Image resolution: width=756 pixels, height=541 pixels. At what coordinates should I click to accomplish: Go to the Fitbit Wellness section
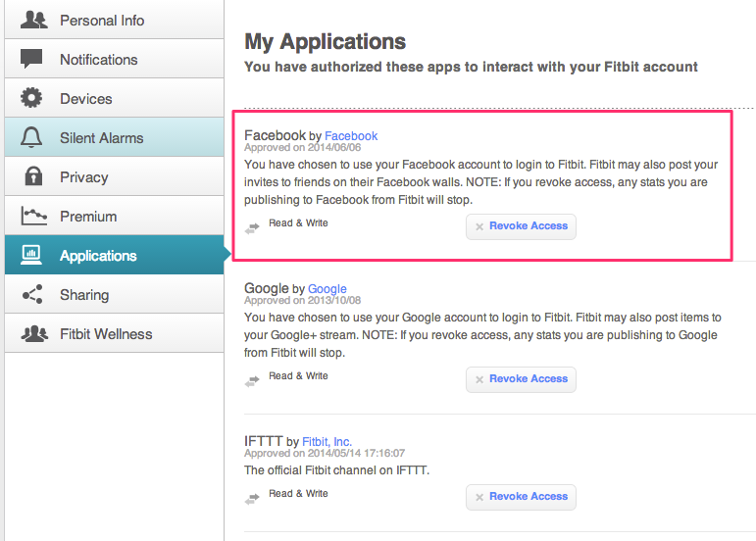click(115, 333)
